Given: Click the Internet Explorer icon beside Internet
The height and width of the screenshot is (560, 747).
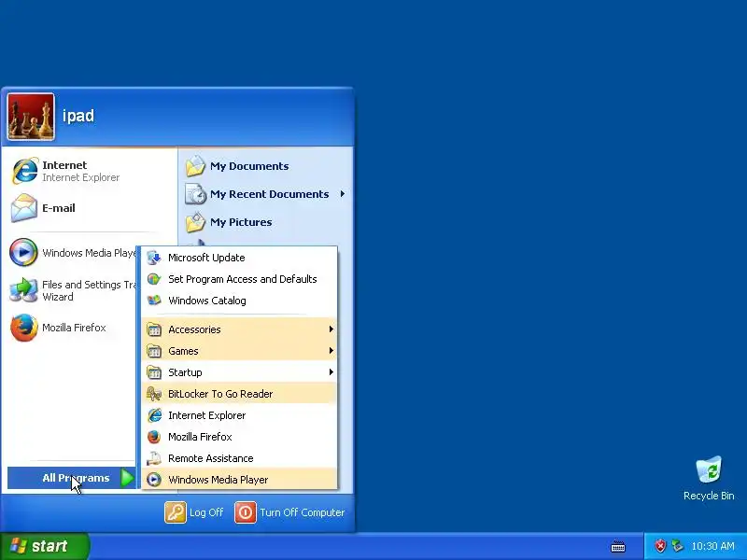Looking at the screenshot, I should [x=25, y=171].
